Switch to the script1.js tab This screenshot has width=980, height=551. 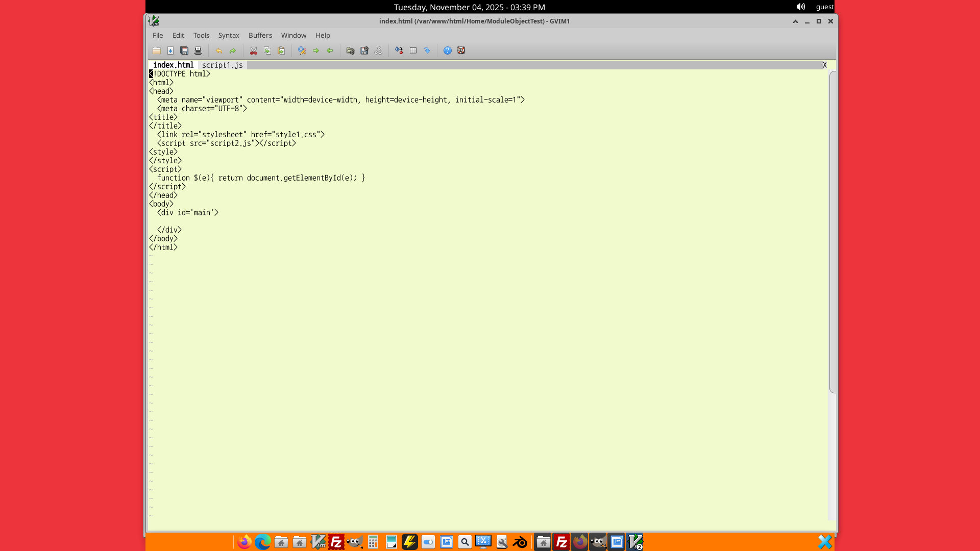pos(223,65)
